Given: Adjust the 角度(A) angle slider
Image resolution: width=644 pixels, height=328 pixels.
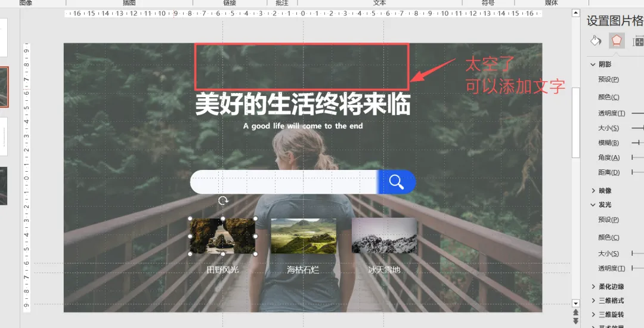Looking at the screenshot, I should point(637,157).
